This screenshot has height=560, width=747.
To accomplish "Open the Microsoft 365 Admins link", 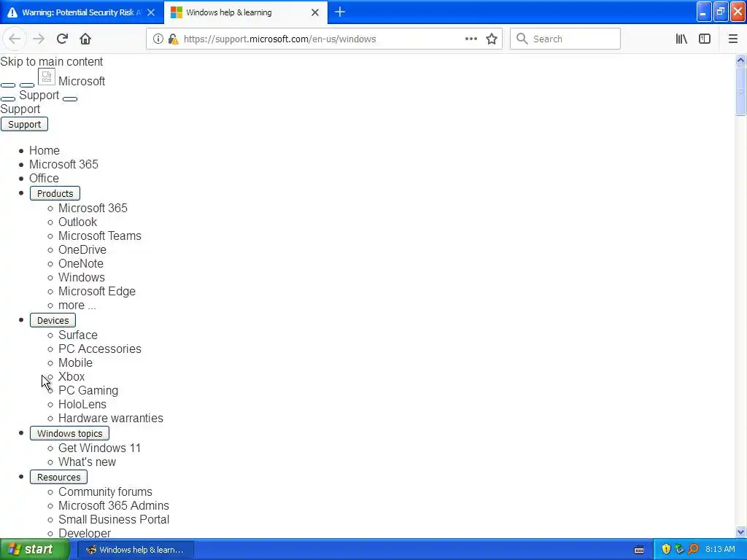I will coord(113,505).
